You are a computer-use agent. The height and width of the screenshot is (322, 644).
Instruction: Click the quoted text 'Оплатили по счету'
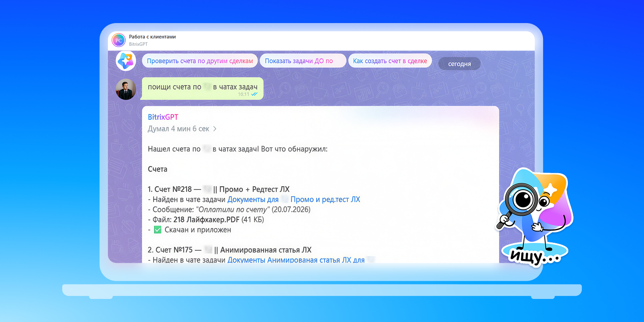(233, 209)
